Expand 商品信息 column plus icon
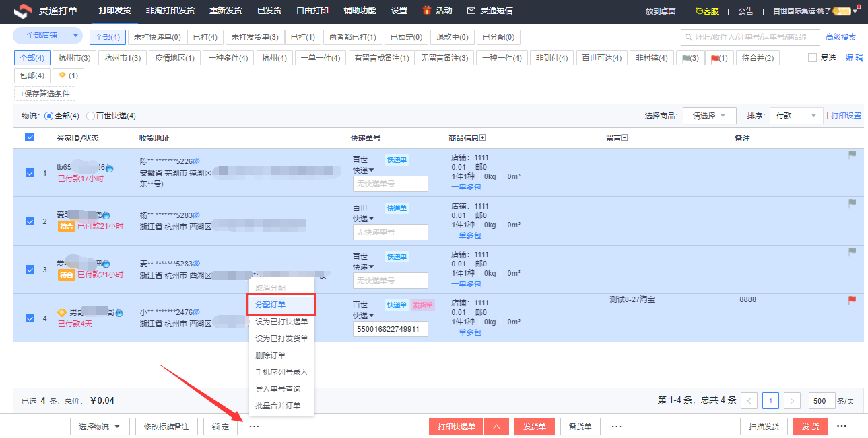868x438 pixels. click(482, 138)
